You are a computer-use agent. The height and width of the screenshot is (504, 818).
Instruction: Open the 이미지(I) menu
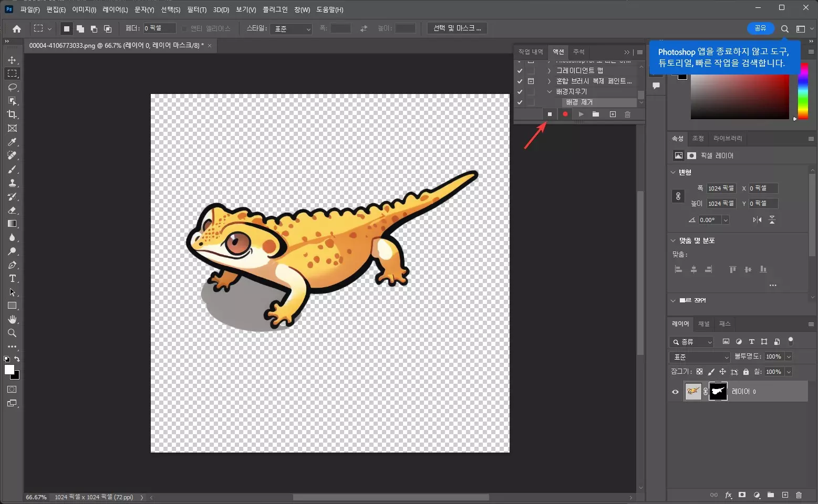coord(84,9)
